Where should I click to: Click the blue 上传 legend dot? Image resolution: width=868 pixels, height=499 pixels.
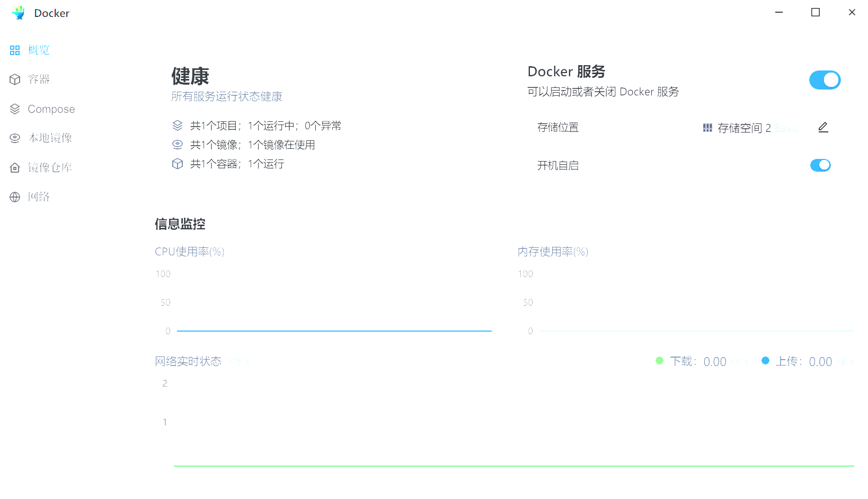765,361
